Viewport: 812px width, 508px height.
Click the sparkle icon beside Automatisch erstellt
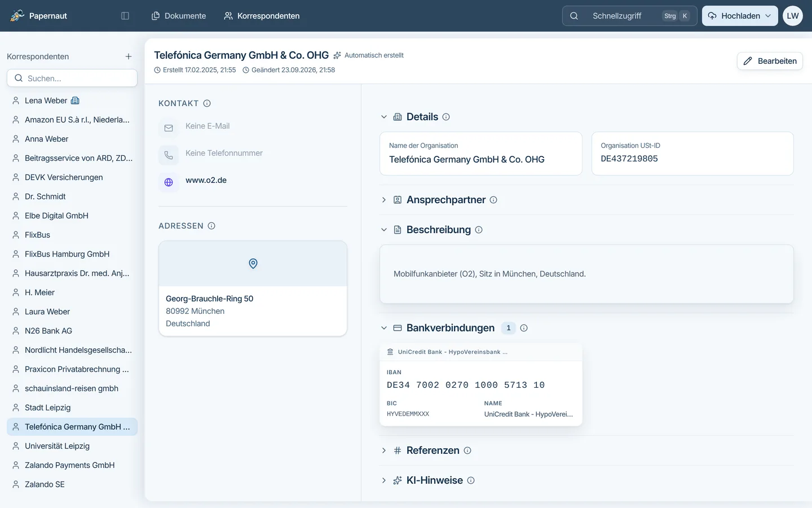337,55
